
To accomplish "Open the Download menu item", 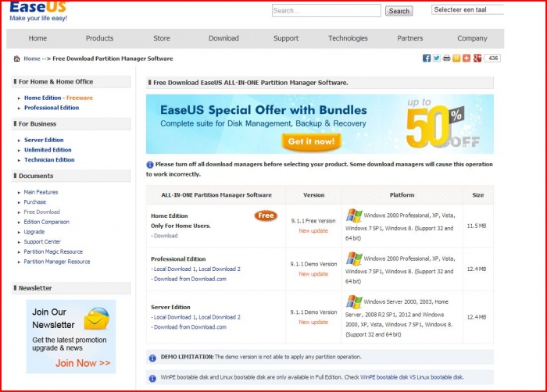I will (223, 38).
